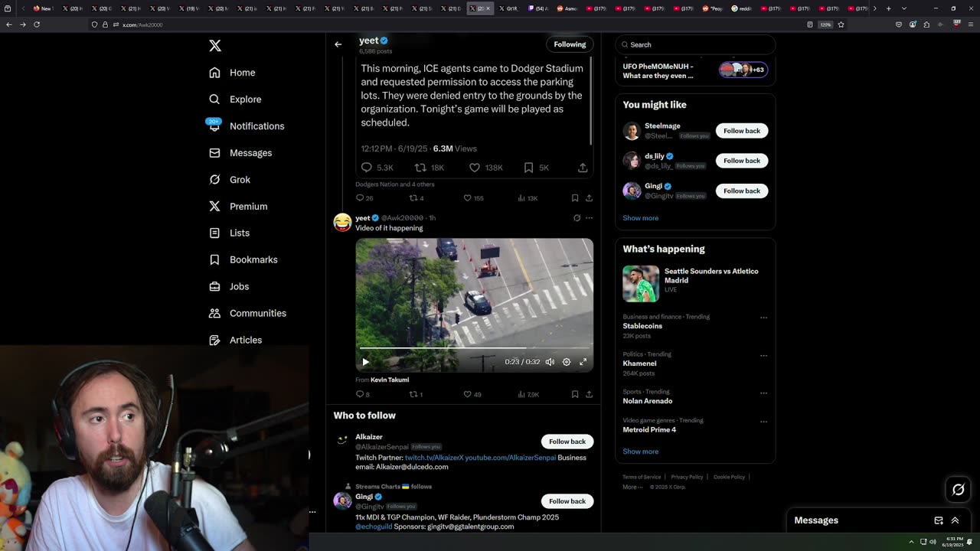Compose a new message in Messages drawer
980x551 pixels.
click(x=939, y=520)
